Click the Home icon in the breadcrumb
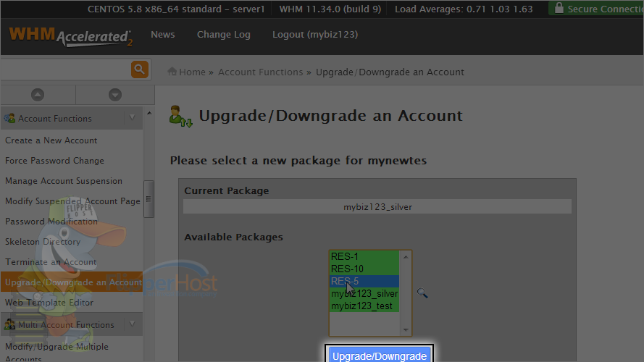The height and width of the screenshot is (362, 644). coord(172,72)
